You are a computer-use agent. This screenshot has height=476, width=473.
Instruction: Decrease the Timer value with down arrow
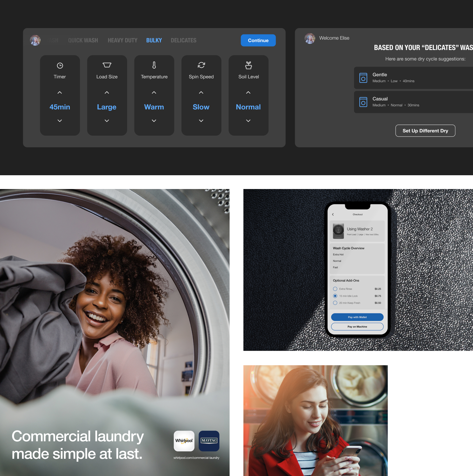(60, 121)
